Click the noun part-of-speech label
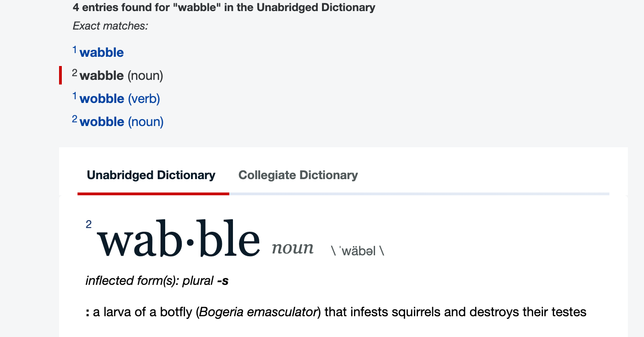Screen dimensions: 644x337 coord(292,247)
